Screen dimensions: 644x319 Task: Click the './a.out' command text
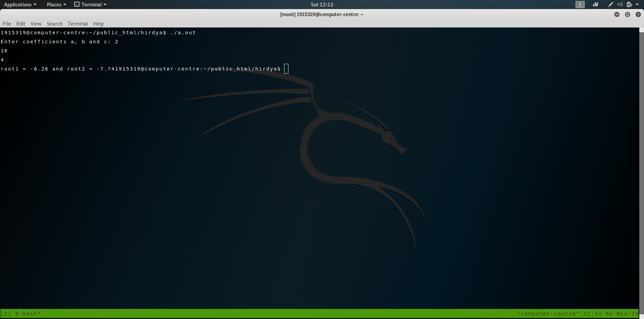coord(183,33)
